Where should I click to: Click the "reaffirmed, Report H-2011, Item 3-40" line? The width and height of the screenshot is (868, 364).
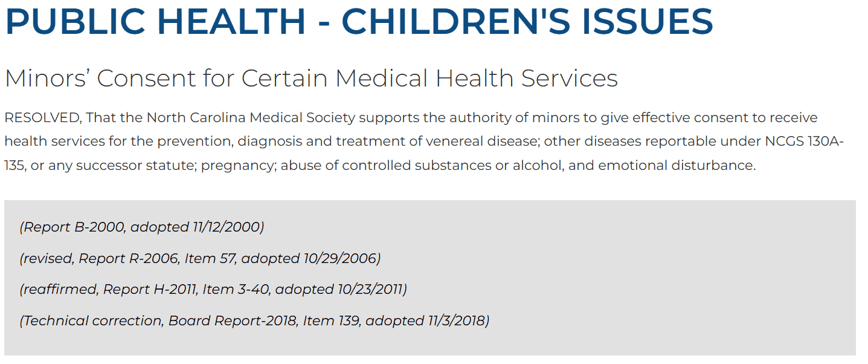click(213, 290)
